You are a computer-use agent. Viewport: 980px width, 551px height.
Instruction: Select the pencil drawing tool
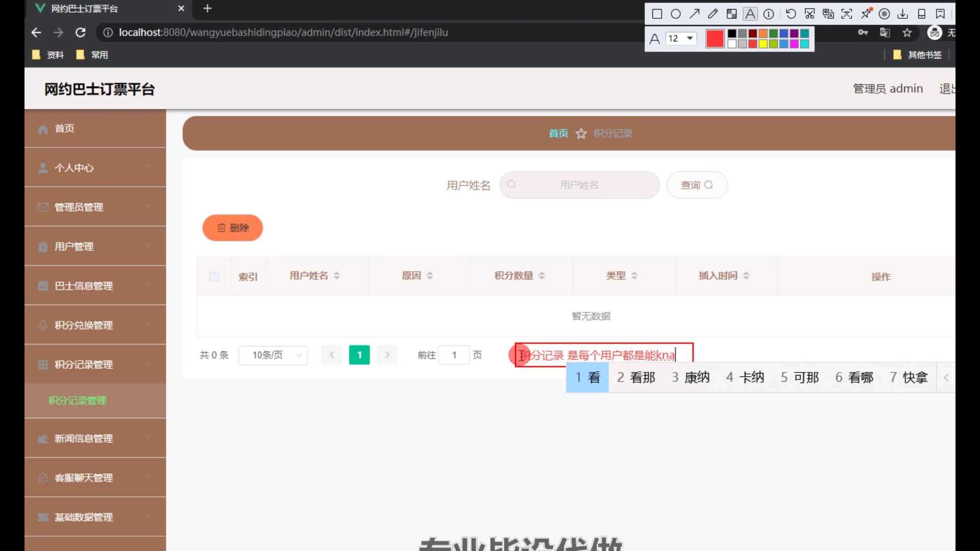(x=713, y=14)
